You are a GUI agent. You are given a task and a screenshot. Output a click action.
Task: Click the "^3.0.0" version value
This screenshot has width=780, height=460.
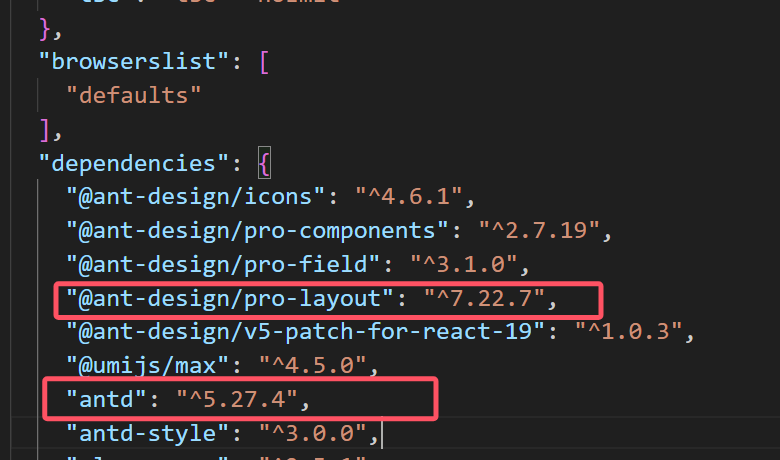313,433
